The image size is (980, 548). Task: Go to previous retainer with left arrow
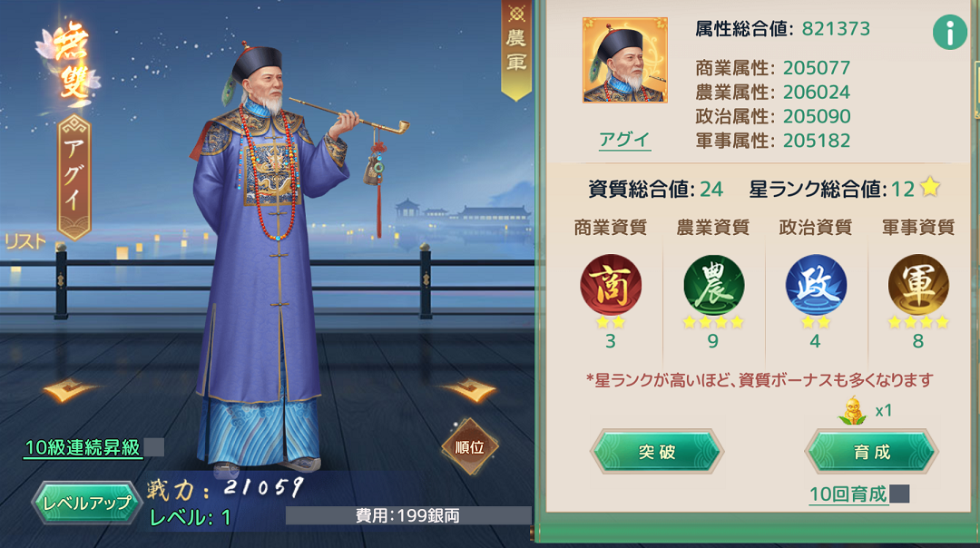[68, 390]
